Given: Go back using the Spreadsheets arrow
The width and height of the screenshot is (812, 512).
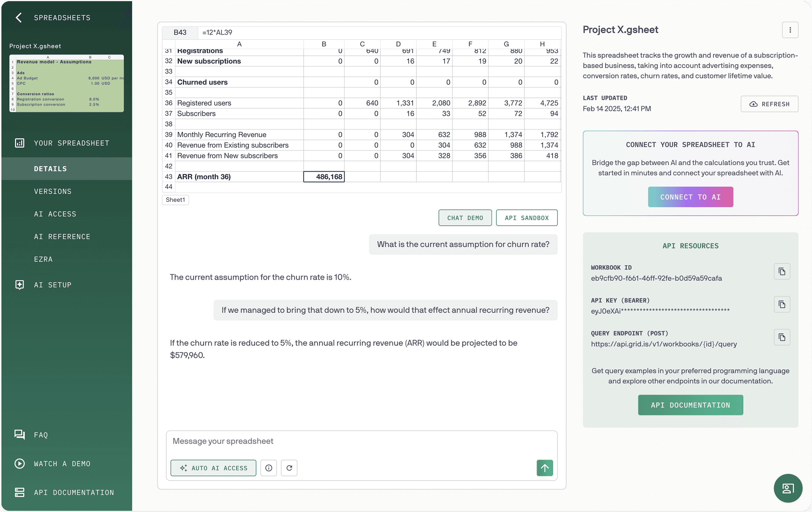Looking at the screenshot, I should point(19,18).
